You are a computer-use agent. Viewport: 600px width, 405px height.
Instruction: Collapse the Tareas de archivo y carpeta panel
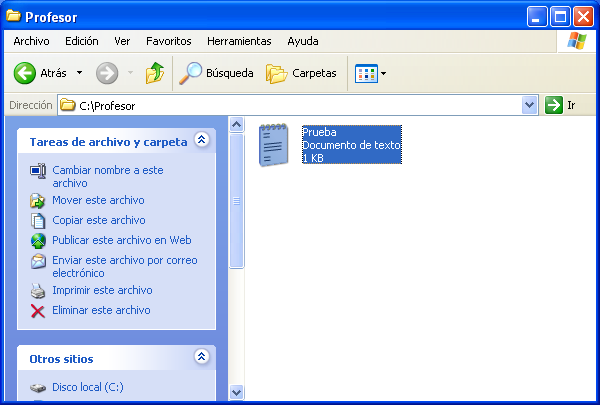pos(201,141)
